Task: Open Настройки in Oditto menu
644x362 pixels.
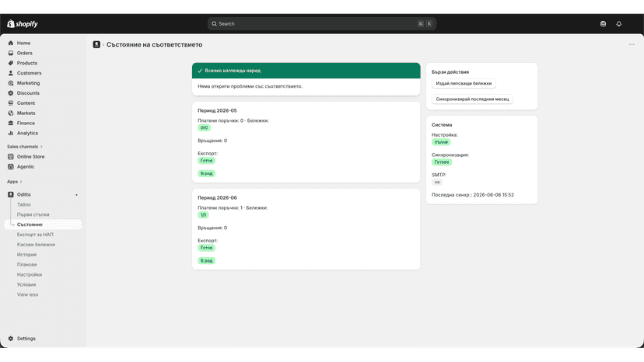Action: click(x=29, y=274)
